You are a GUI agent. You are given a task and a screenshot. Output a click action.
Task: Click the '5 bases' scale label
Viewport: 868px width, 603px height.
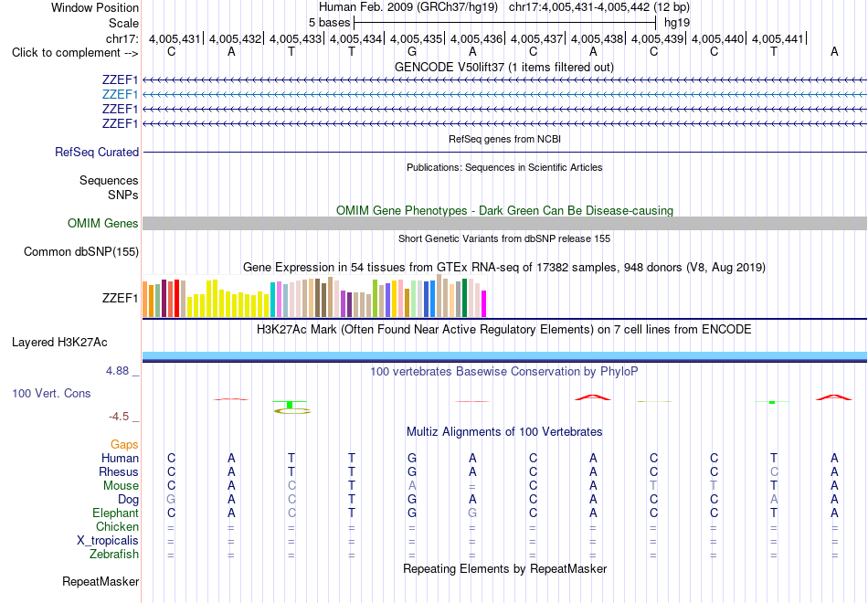(x=329, y=23)
